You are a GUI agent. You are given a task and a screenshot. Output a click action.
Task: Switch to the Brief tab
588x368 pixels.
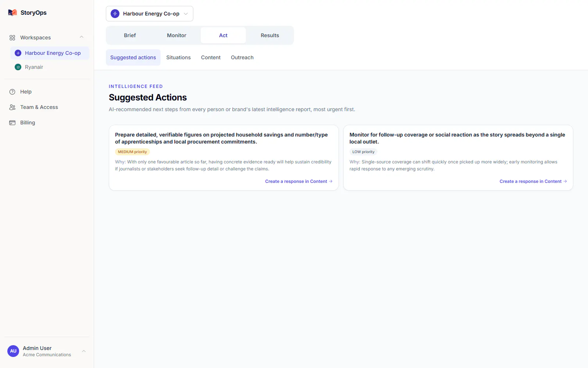[x=130, y=35]
